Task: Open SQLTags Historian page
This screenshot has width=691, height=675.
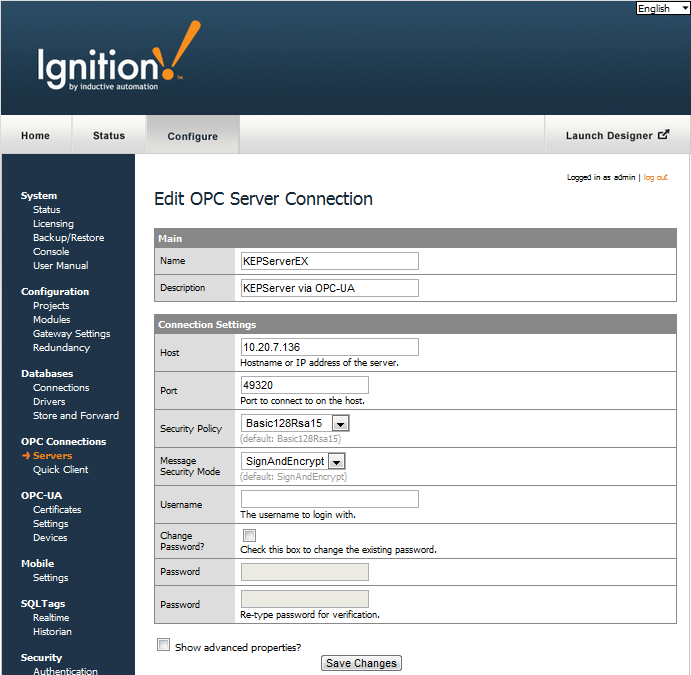Action: coord(52,632)
